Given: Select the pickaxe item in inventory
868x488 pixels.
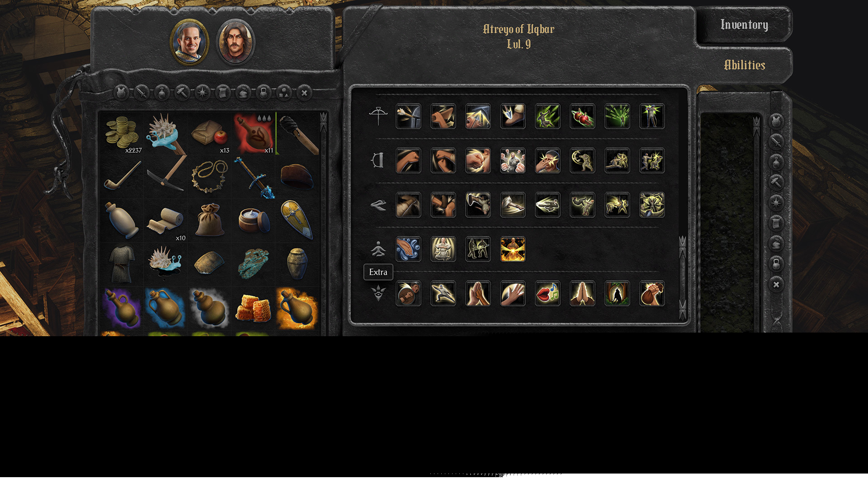Looking at the screenshot, I should [165, 177].
